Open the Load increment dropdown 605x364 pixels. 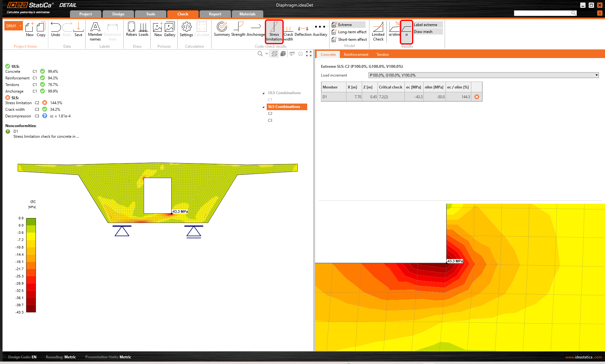point(483,75)
